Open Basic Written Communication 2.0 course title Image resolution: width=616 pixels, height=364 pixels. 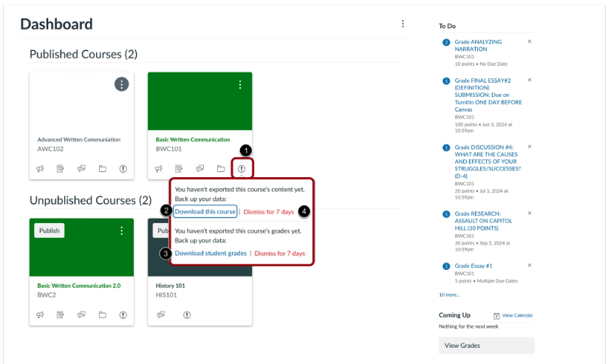79,286
